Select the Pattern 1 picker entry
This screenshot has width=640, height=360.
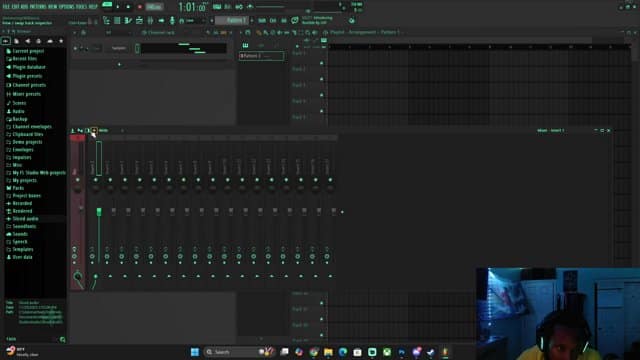click(x=261, y=56)
